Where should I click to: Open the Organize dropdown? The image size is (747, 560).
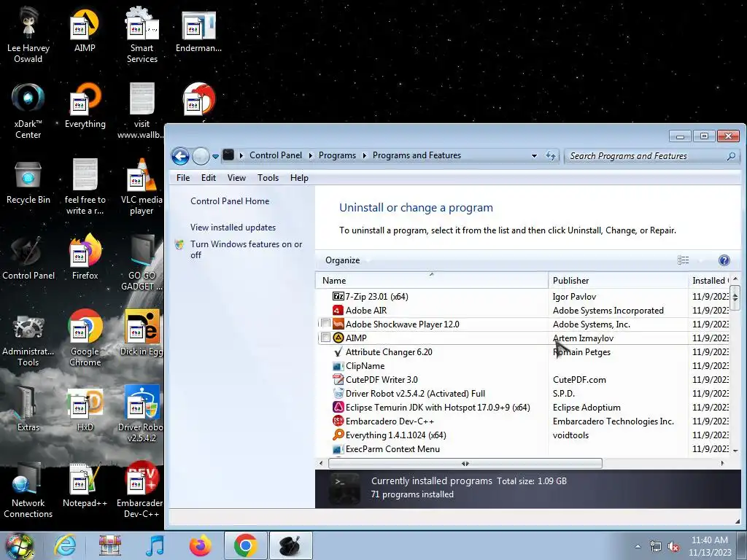pyautogui.click(x=346, y=260)
